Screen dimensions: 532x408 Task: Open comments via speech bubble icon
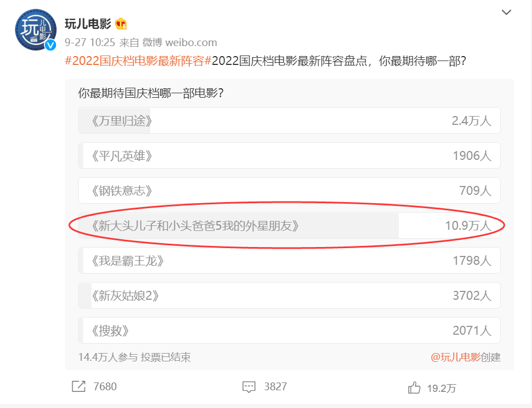click(249, 387)
